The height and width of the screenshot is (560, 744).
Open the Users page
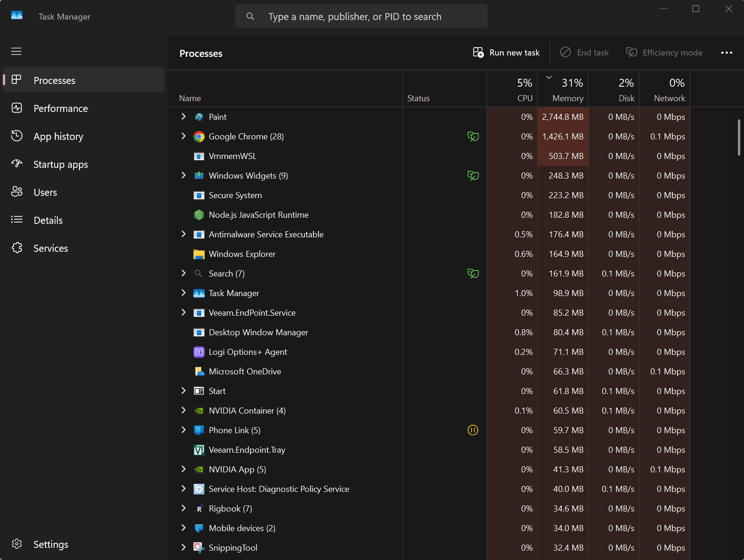tap(84, 192)
